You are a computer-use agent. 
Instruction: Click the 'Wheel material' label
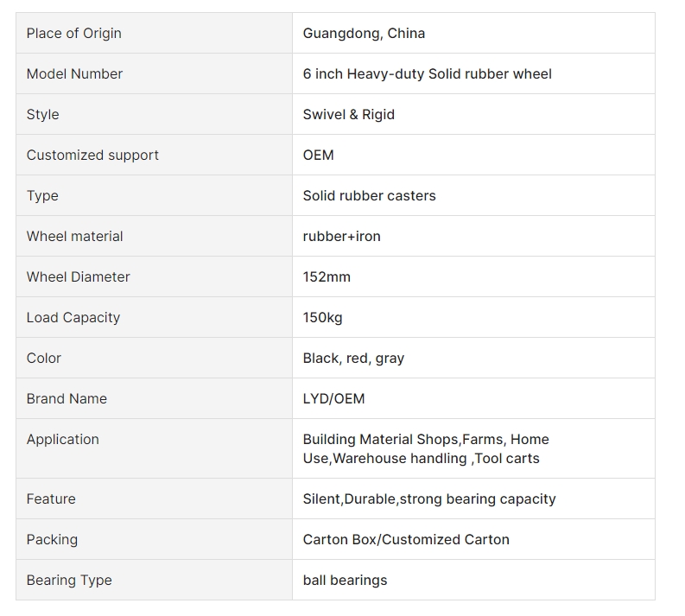pyautogui.click(x=74, y=237)
